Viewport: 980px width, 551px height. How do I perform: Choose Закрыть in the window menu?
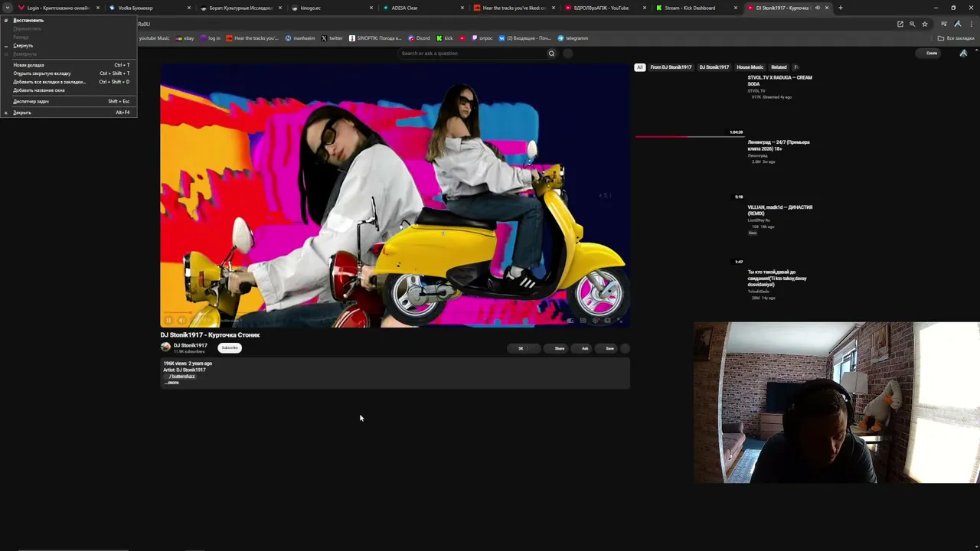click(x=69, y=112)
